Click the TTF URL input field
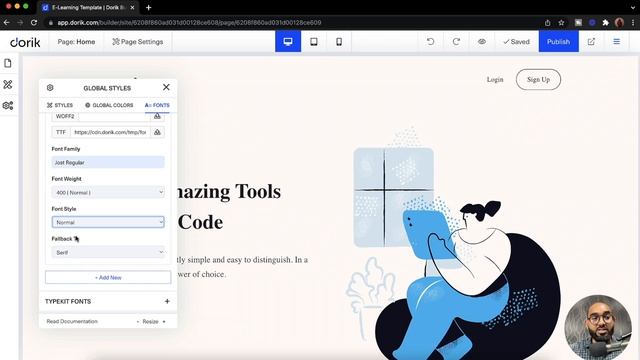The image size is (640, 360). click(110, 132)
